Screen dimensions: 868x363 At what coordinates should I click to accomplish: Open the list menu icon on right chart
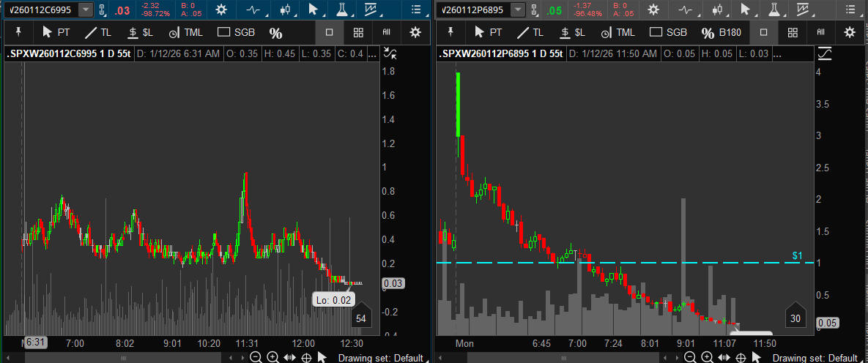coord(850,10)
